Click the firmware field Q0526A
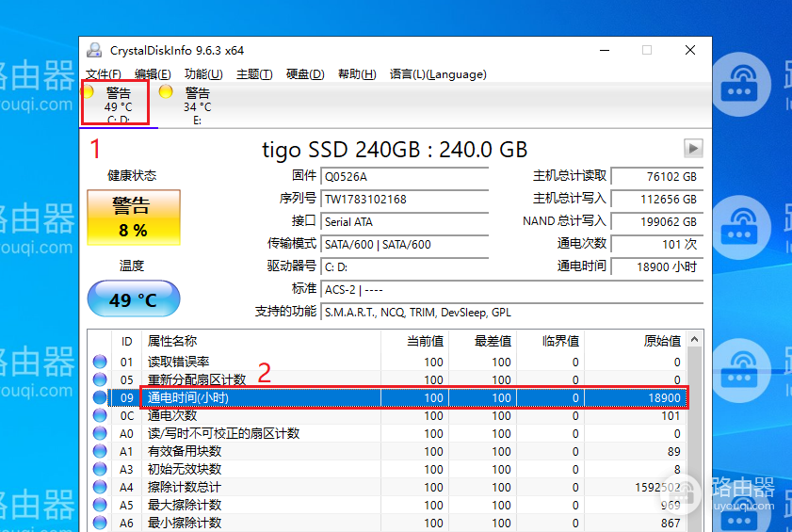 tap(405, 176)
